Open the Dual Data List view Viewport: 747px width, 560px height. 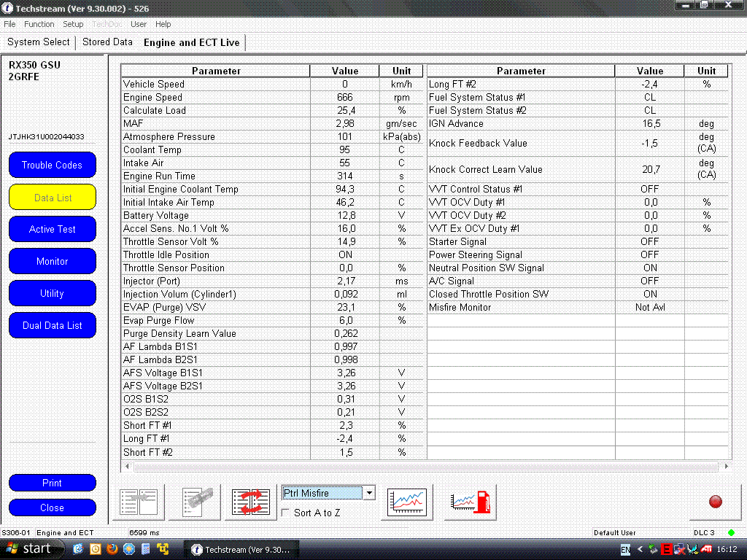[52, 325]
